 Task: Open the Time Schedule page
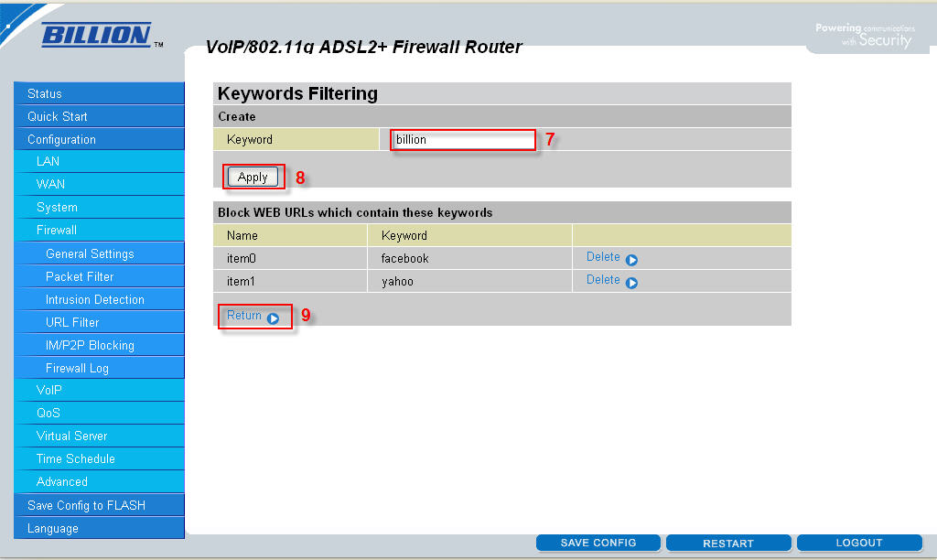[99, 458]
